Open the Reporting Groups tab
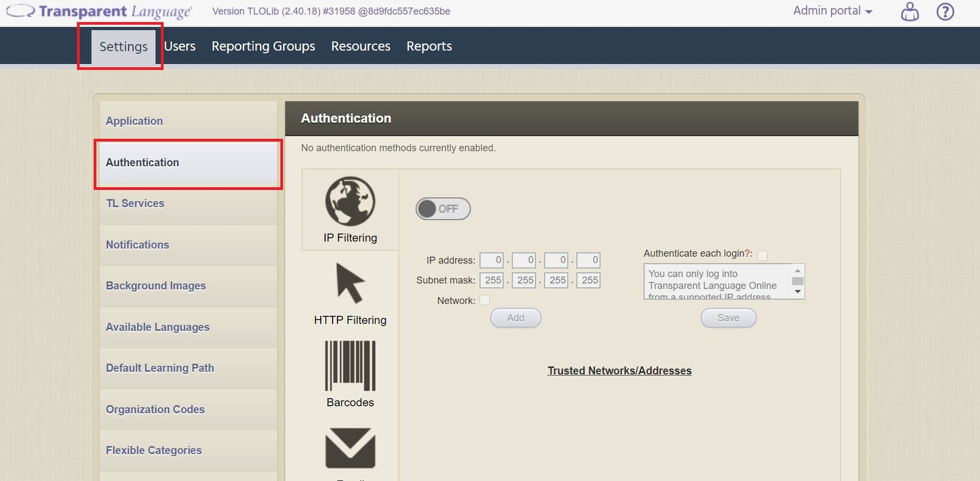The width and height of the screenshot is (980, 481). click(x=264, y=46)
